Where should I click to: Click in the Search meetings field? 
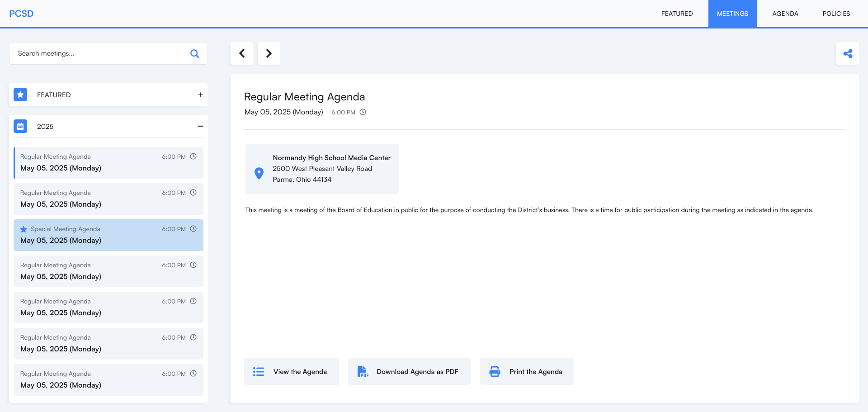click(99, 53)
